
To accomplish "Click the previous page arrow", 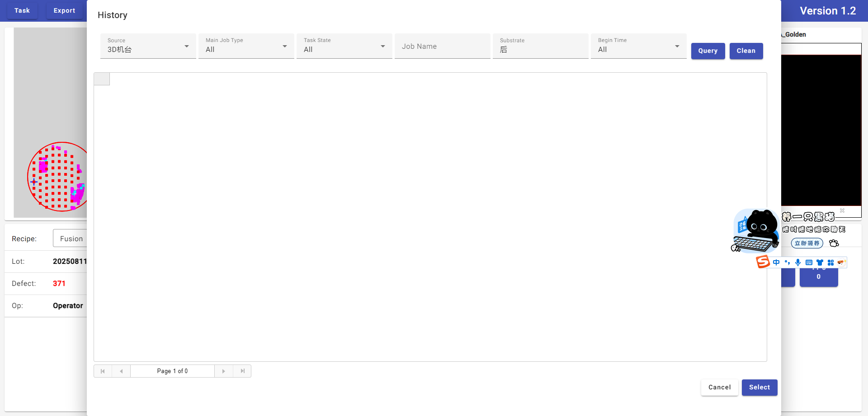I will point(121,371).
